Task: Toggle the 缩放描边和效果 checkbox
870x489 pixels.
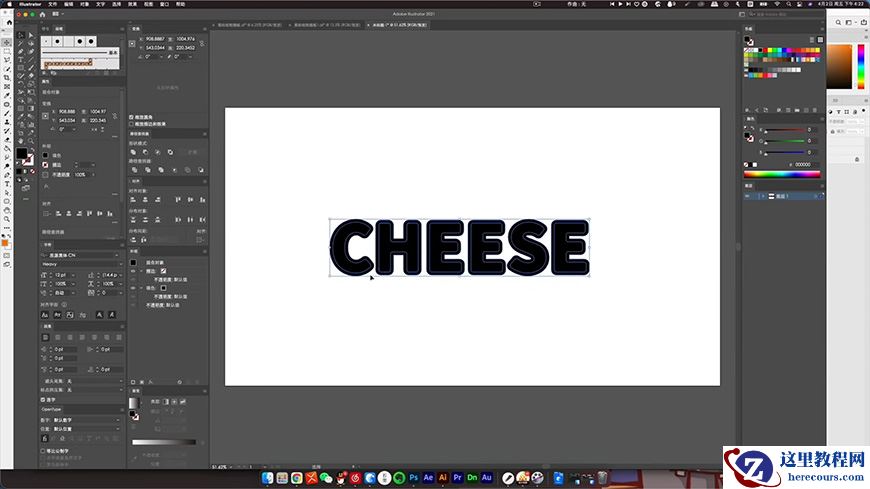Action: click(131, 124)
